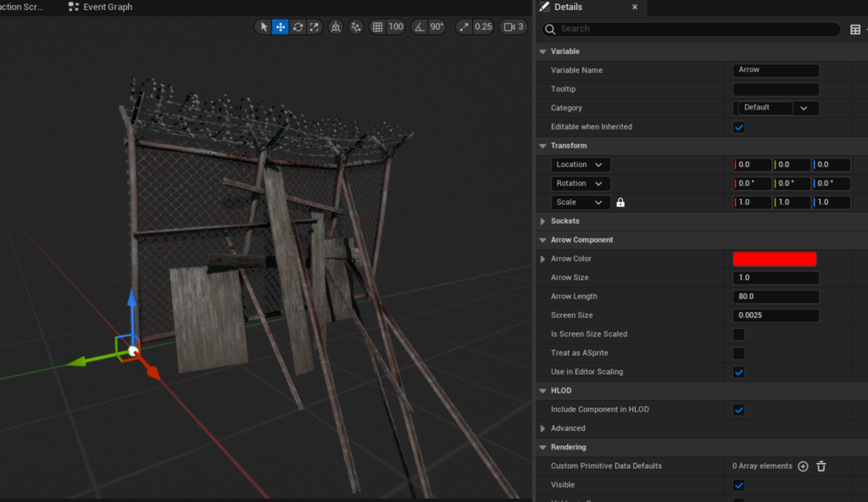This screenshot has height=502, width=868.
Task: Enable Treat as ASprite checkbox
Action: [x=738, y=353]
